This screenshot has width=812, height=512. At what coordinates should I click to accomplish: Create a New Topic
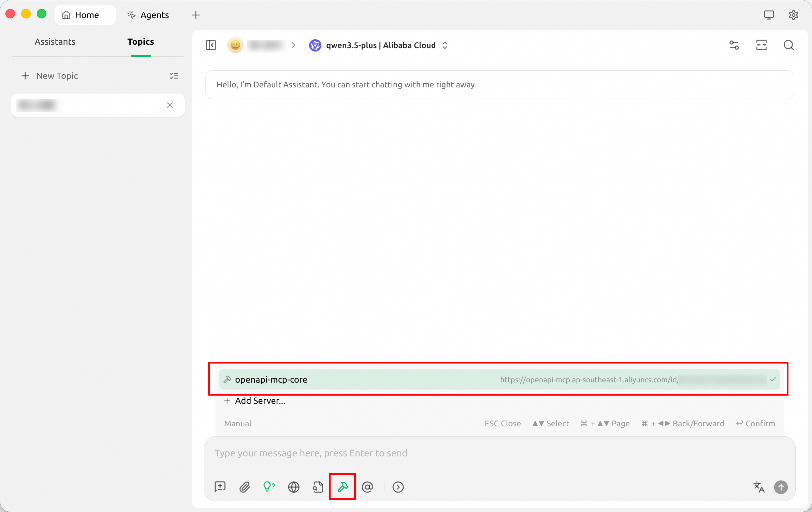[x=50, y=76]
